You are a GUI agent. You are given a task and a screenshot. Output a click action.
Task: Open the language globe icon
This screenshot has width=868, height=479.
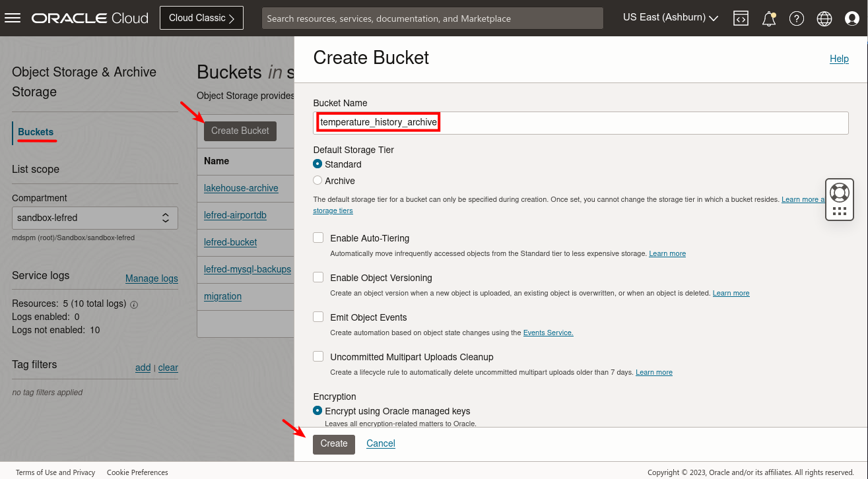(x=824, y=18)
